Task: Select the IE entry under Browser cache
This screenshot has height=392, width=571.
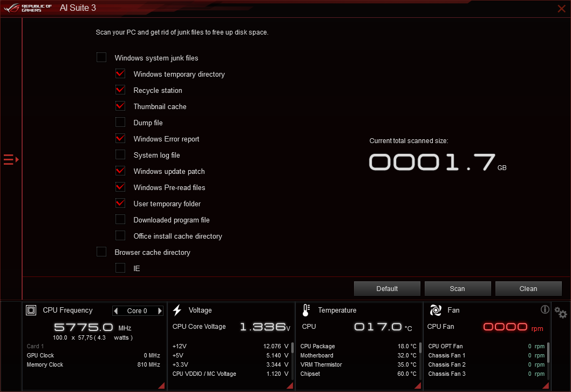Action: click(x=120, y=268)
